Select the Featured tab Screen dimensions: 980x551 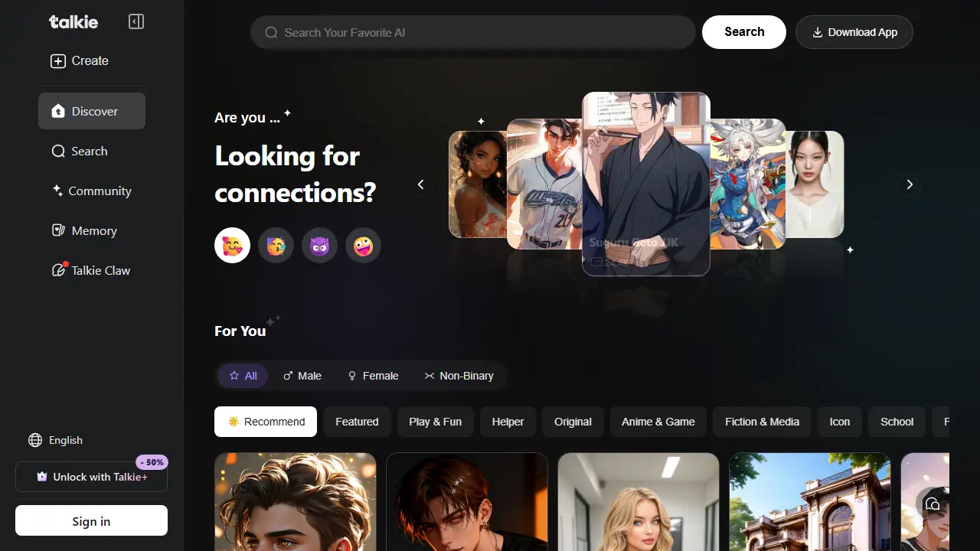coord(357,422)
